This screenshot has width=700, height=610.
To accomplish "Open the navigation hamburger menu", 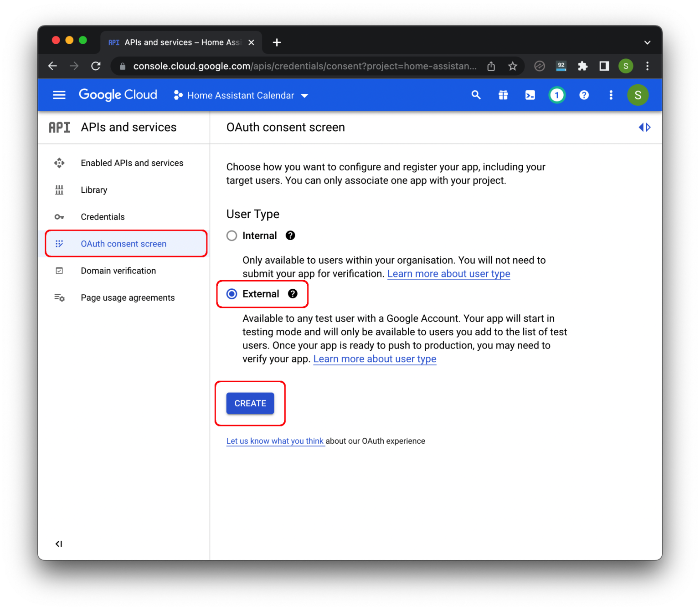I will (x=59, y=95).
